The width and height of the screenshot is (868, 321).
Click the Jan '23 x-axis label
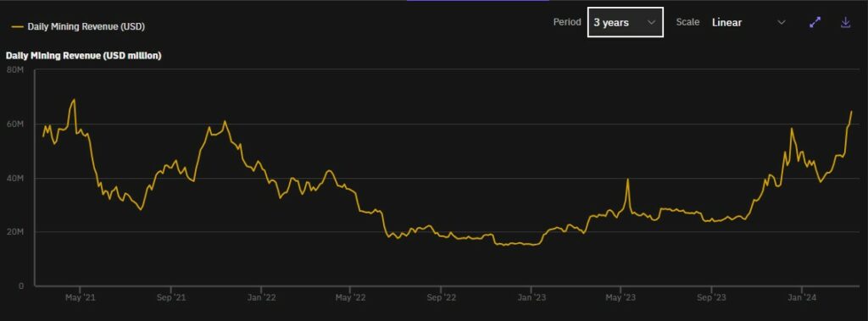tap(531, 298)
